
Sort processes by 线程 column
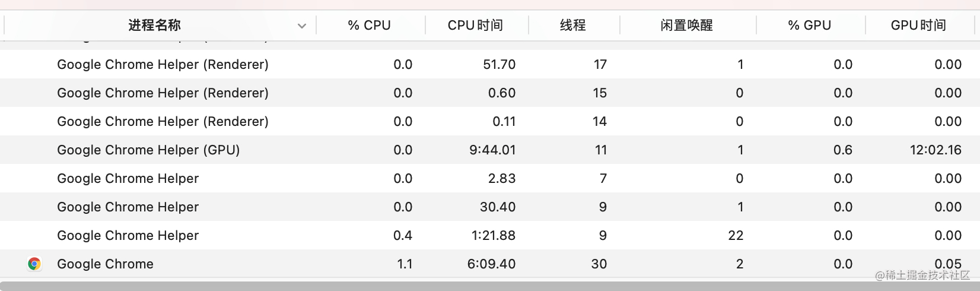coord(574,25)
